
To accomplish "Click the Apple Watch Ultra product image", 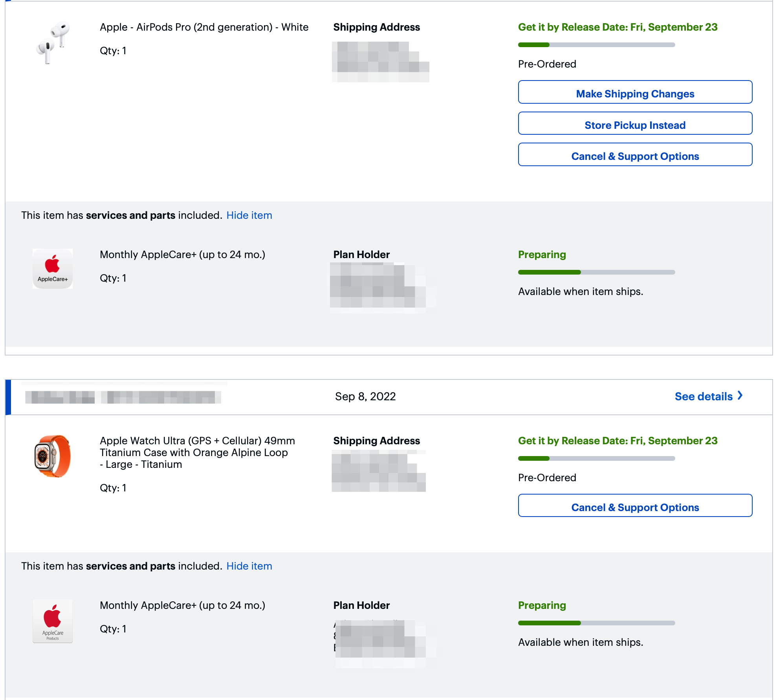I will (53, 456).
